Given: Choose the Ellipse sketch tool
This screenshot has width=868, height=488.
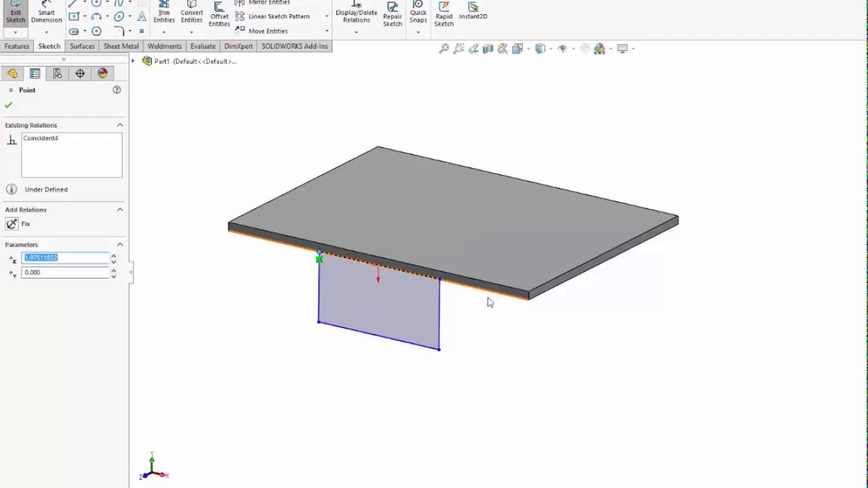Looking at the screenshot, I should point(119,16).
